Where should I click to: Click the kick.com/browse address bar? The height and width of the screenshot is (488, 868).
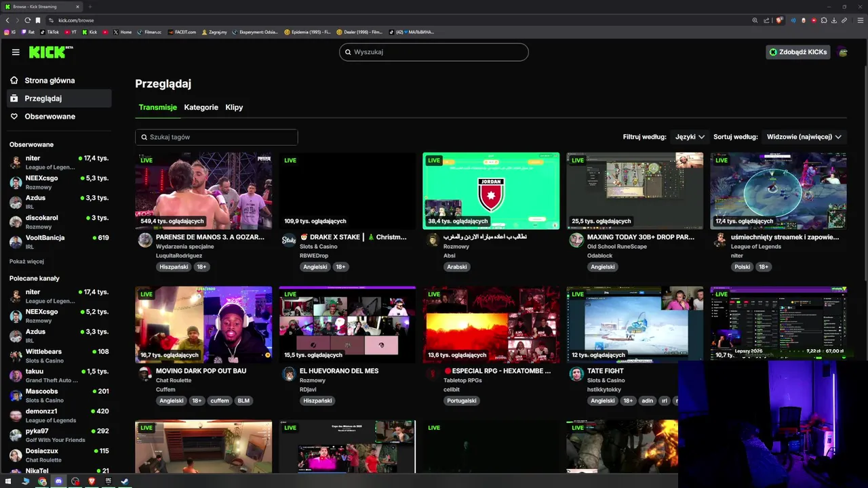tap(400, 20)
